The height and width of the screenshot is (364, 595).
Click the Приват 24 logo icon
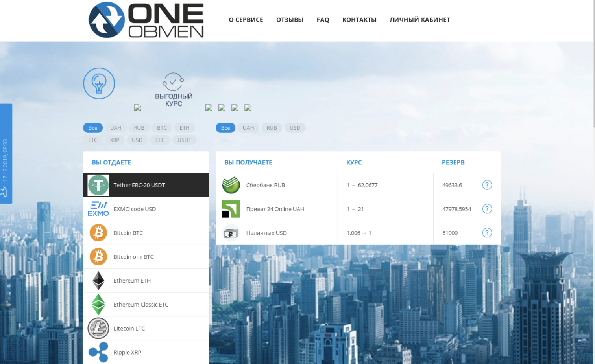coord(231,209)
